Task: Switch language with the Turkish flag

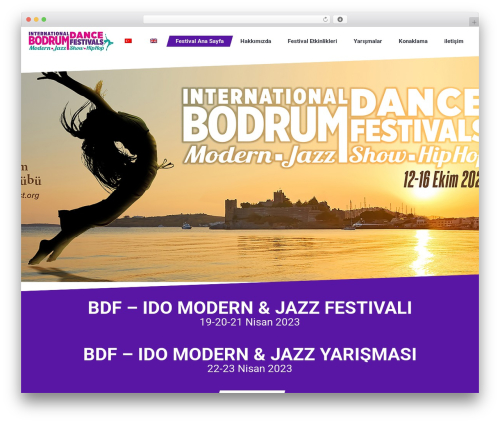Action: [128, 41]
